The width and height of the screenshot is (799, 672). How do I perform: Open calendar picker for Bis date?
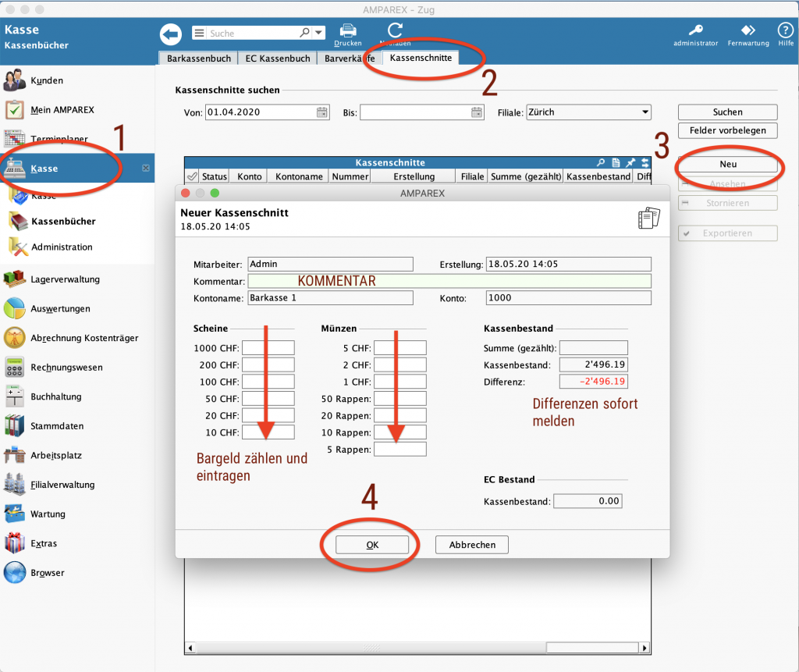(x=477, y=112)
